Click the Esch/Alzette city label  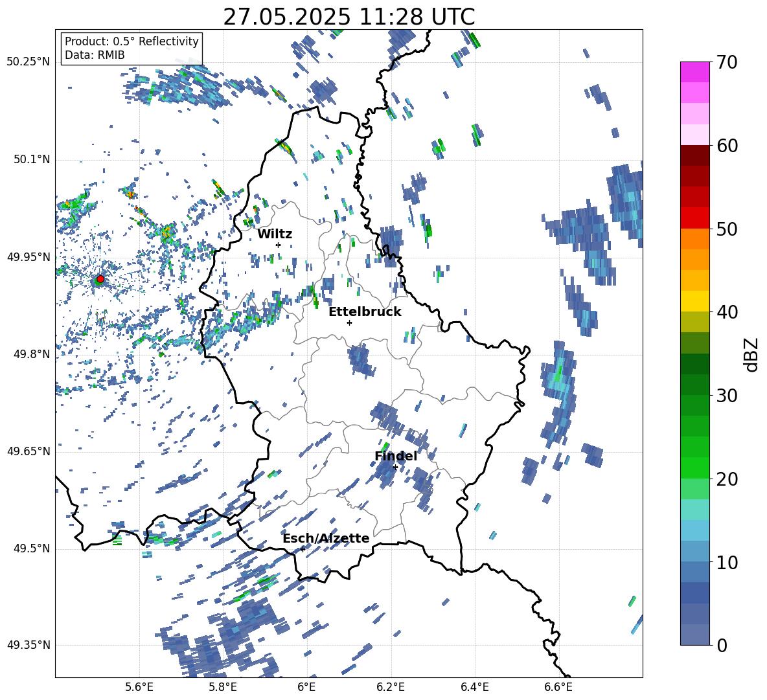[326, 538]
